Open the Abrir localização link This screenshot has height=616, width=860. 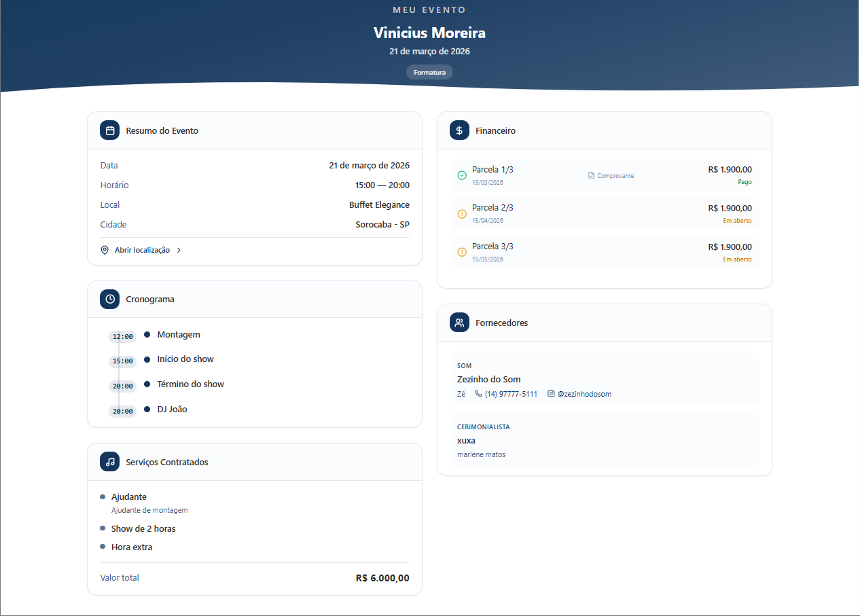coord(142,250)
